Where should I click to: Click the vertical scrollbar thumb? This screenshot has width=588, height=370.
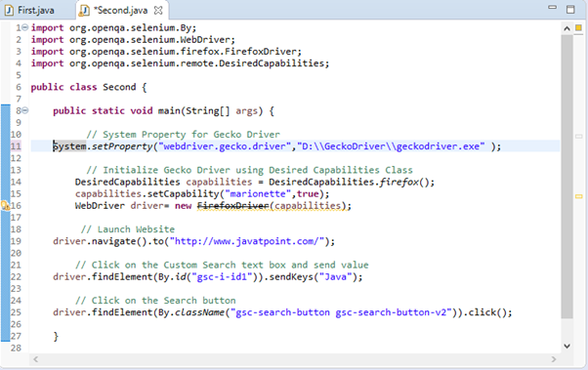point(567,177)
